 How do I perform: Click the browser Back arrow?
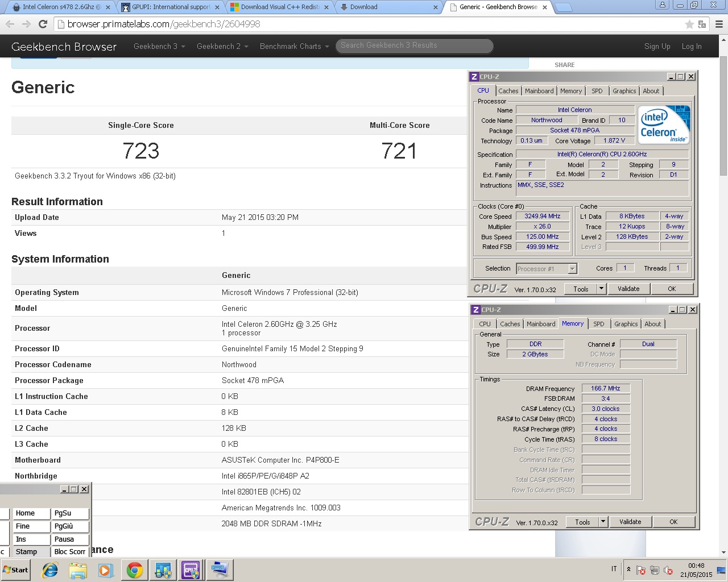click(10, 24)
